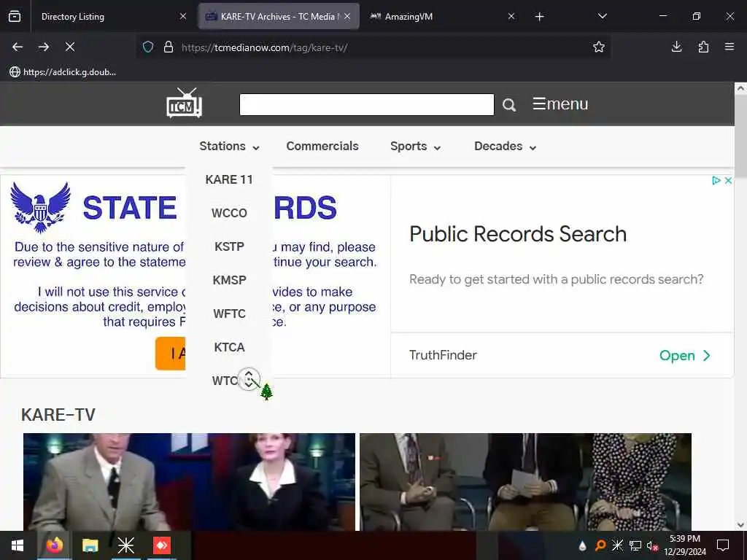The image size is (747, 560).
Task: Close the ad with X icon
Action: coord(728,181)
